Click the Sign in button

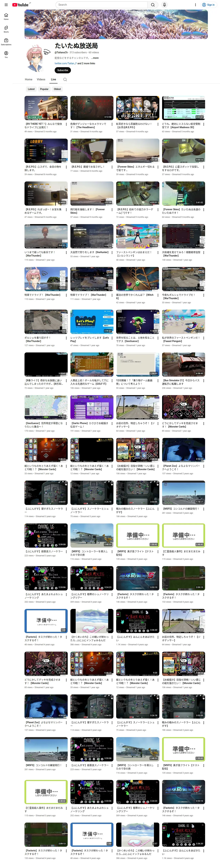tap(208, 5)
